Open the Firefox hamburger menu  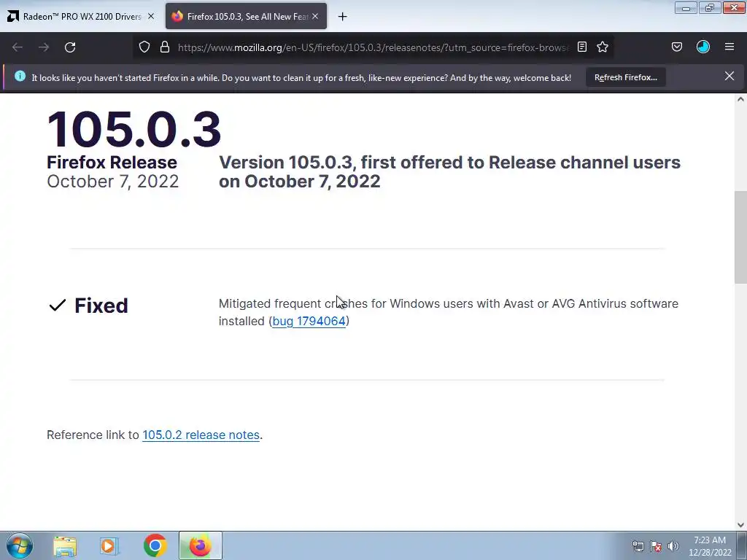pyautogui.click(x=729, y=47)
